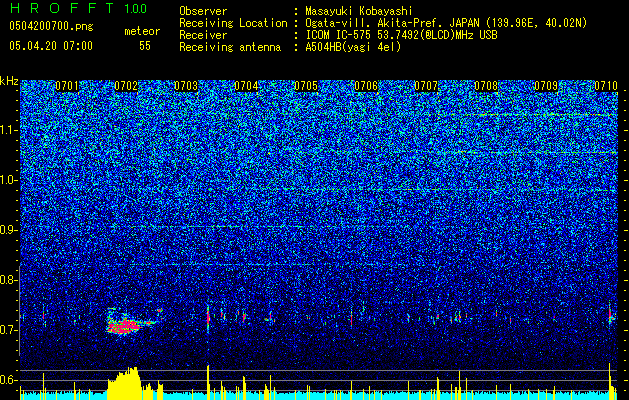The image size is (629, 400).
Task: Click the kHz axis unit label
Action: [x=9, y=81]
